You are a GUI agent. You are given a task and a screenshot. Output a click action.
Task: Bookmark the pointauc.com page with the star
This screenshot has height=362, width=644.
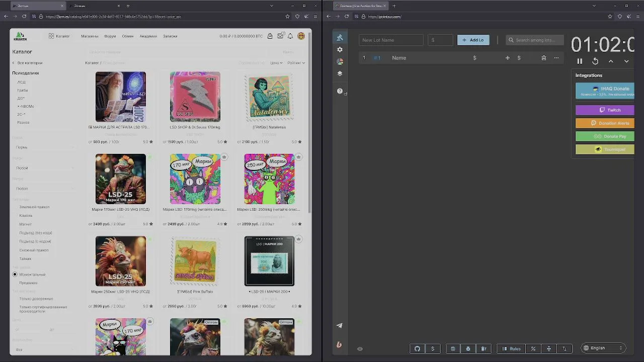click(610, 17)
